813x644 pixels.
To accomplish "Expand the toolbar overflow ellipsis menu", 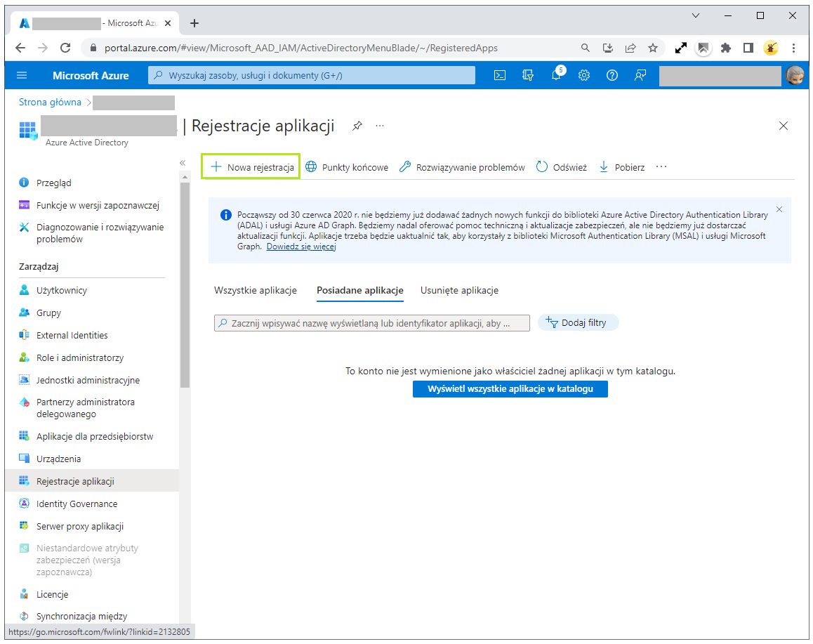I will click(x=661, y=166).
